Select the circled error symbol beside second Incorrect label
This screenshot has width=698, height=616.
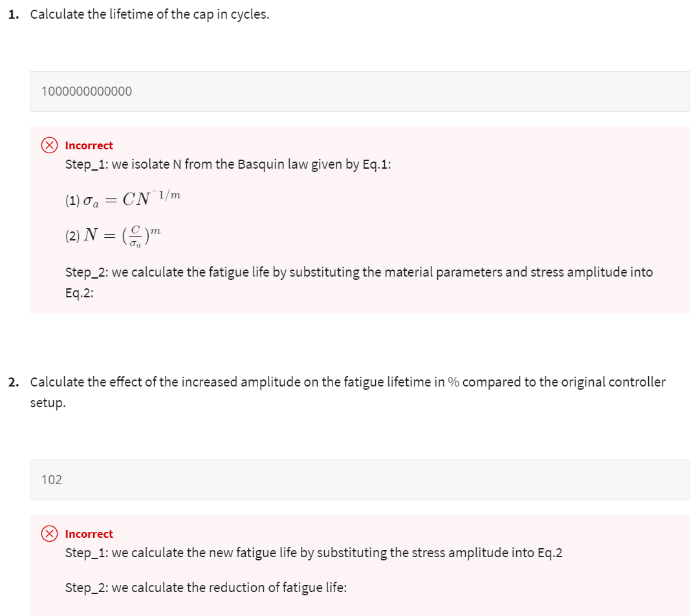(49, 533)
